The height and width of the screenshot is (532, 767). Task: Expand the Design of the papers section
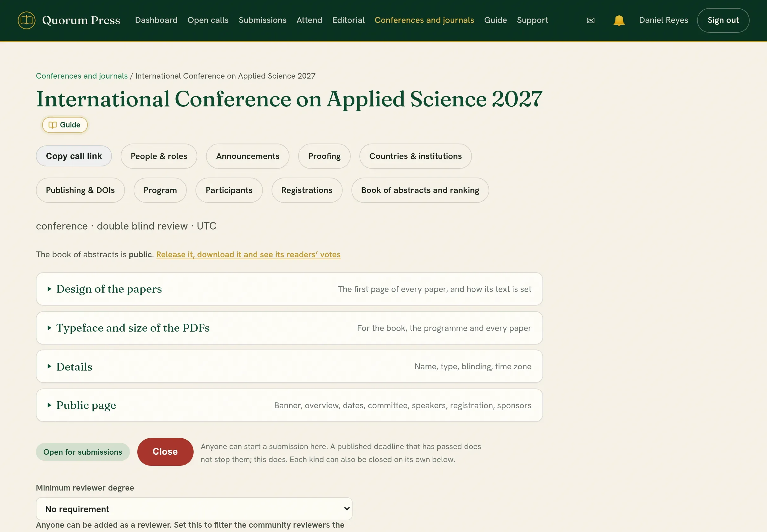(289, 289)
